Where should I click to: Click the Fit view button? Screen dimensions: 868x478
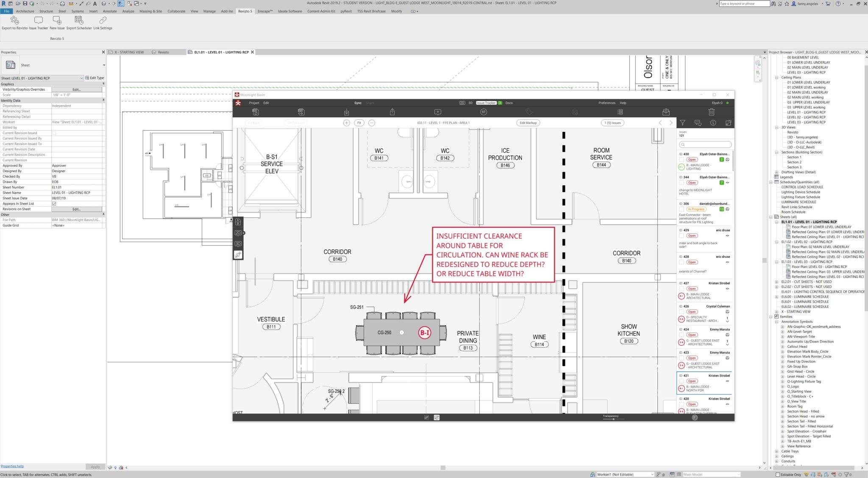tap(359, 123)
